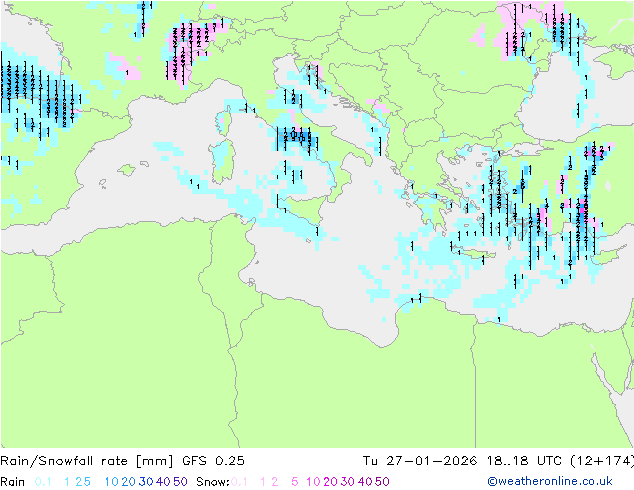This screenshot has width=634, height=490.
Task: Click the '18..18 UTC' time label
Action: point(524,461)
